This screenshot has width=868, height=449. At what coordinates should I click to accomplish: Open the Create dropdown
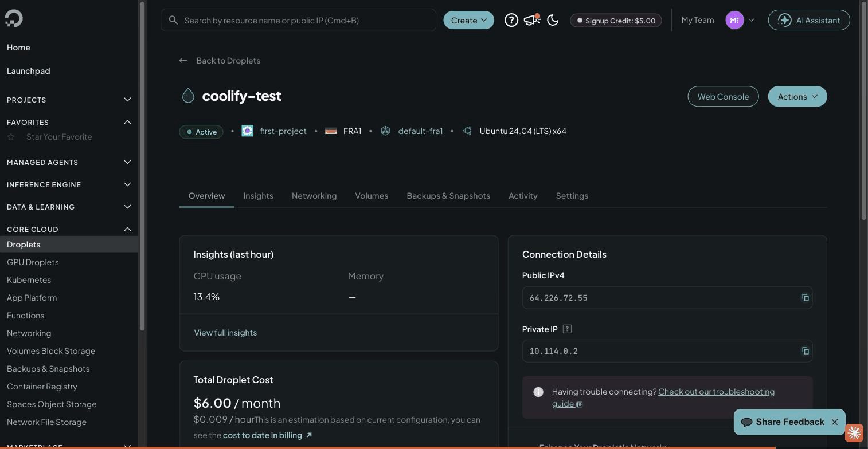click(469, 20)
